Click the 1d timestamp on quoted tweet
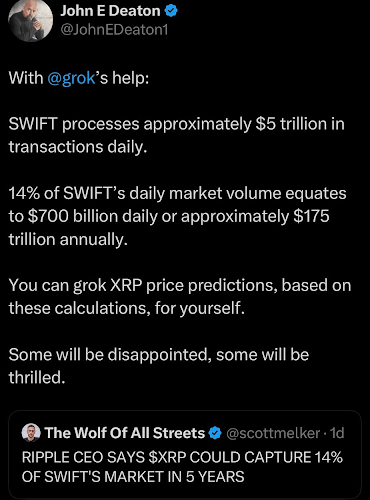Image resolution: width=370 pixels, height=500 pixels. 337,433
